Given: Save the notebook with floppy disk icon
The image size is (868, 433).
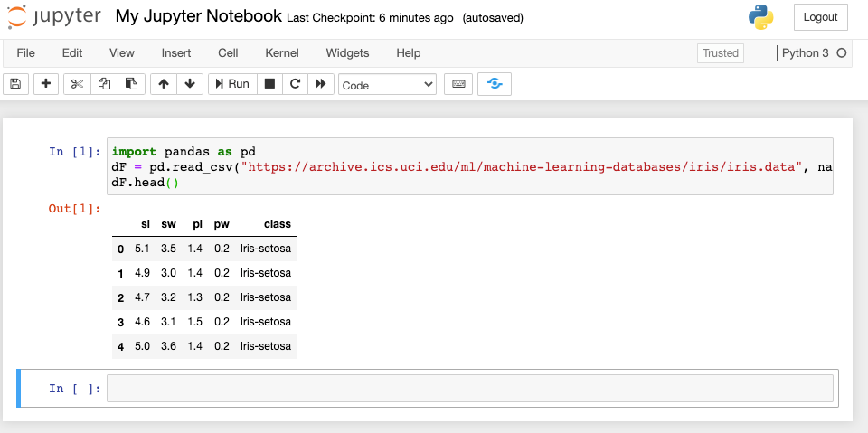Looking at the screenshot, I should 15,84.
